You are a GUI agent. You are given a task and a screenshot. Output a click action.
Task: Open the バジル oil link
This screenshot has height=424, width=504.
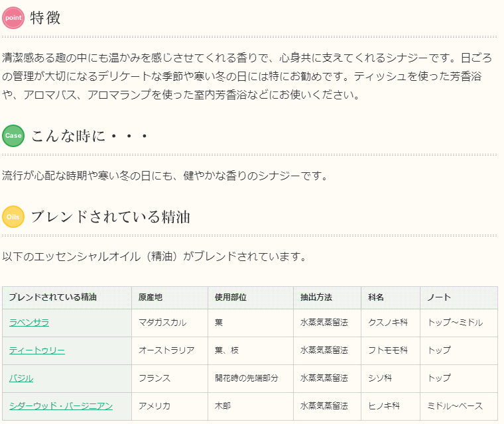(21, 378)
